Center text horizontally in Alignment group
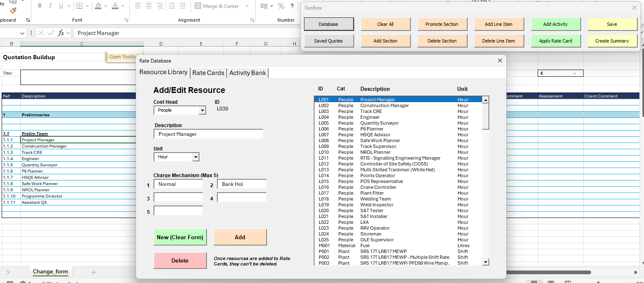 coord(149,6)
